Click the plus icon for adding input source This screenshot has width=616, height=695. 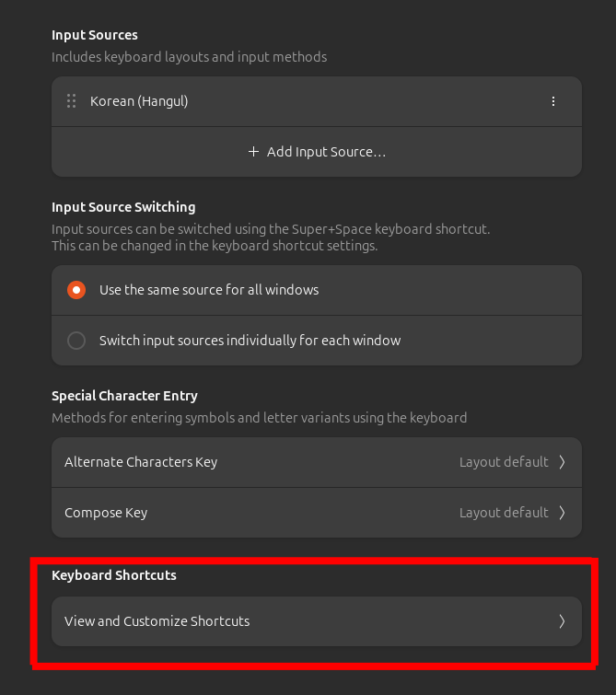tap(253, 152)
